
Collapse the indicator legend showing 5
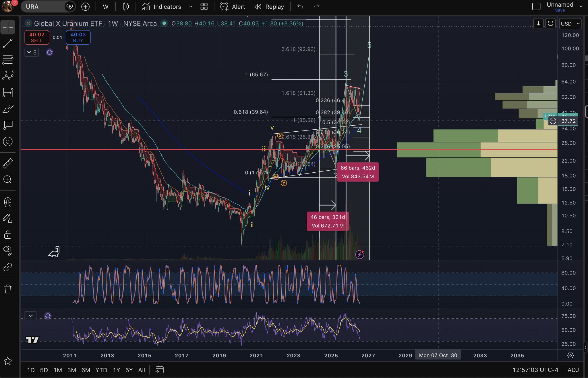[32, 52]
